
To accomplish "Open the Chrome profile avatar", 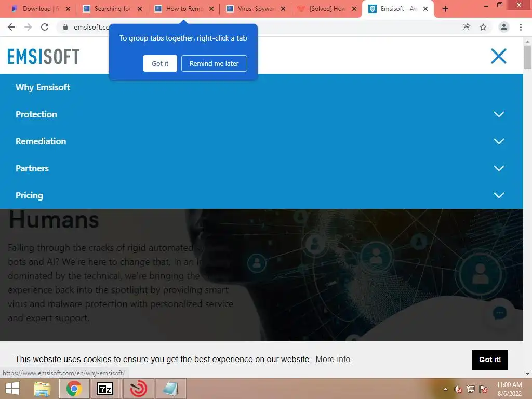I will click(504, 27).
